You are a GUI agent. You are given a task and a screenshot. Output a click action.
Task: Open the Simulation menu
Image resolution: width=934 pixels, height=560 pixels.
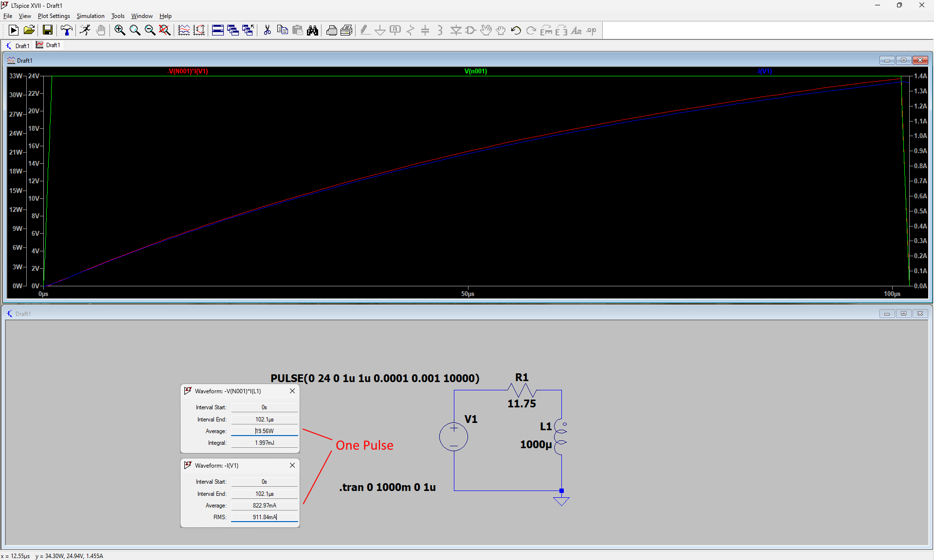(90, 16)
